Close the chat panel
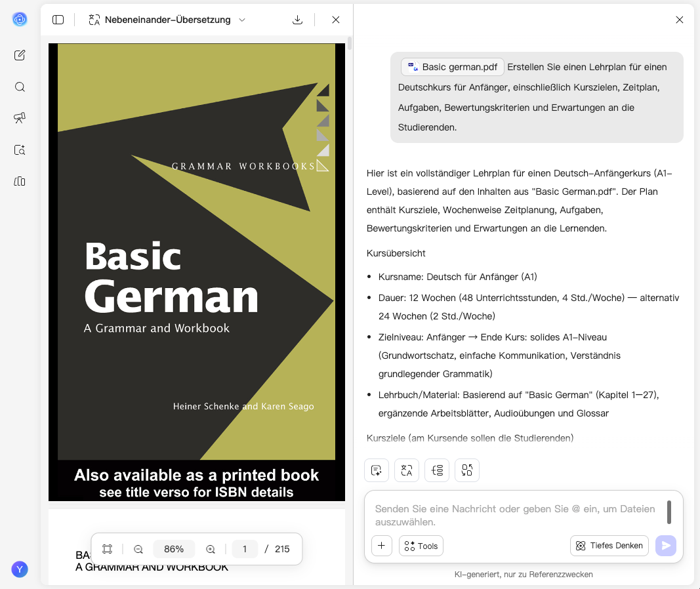The height and width of the screenshot is (589, 700). coord(680,20)
